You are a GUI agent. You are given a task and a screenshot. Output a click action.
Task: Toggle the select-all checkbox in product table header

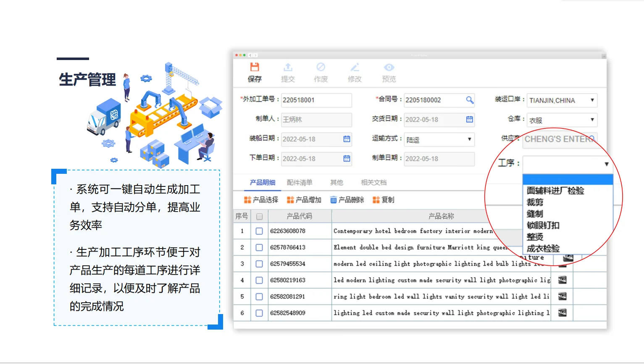click(x=259, y=216)
